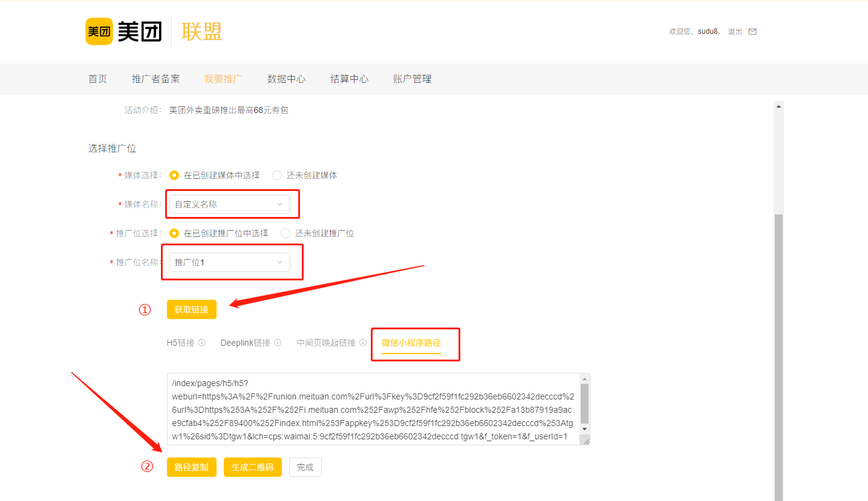
Task: Click textarea scroll up arrow
Action: click(x=584, y=379)
